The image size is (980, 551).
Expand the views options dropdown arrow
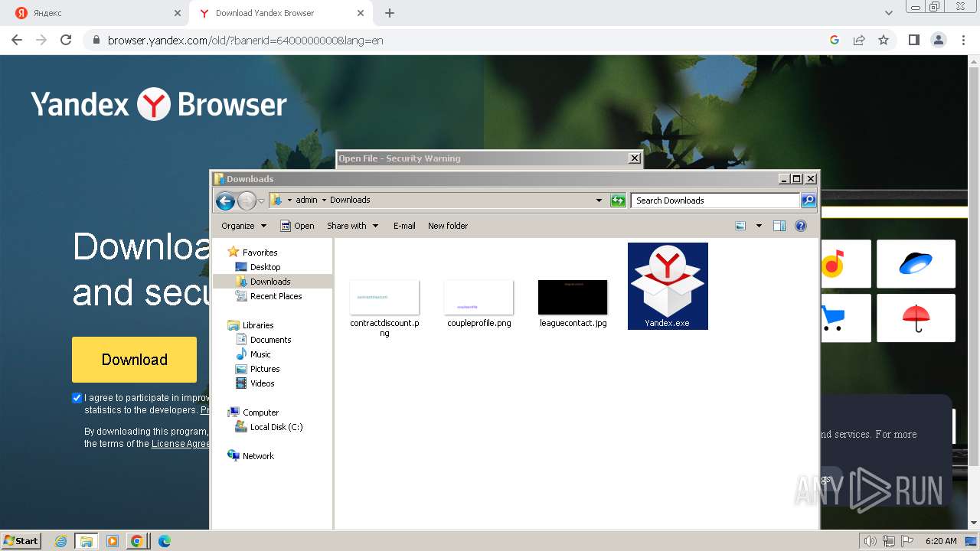click(759, 226)
